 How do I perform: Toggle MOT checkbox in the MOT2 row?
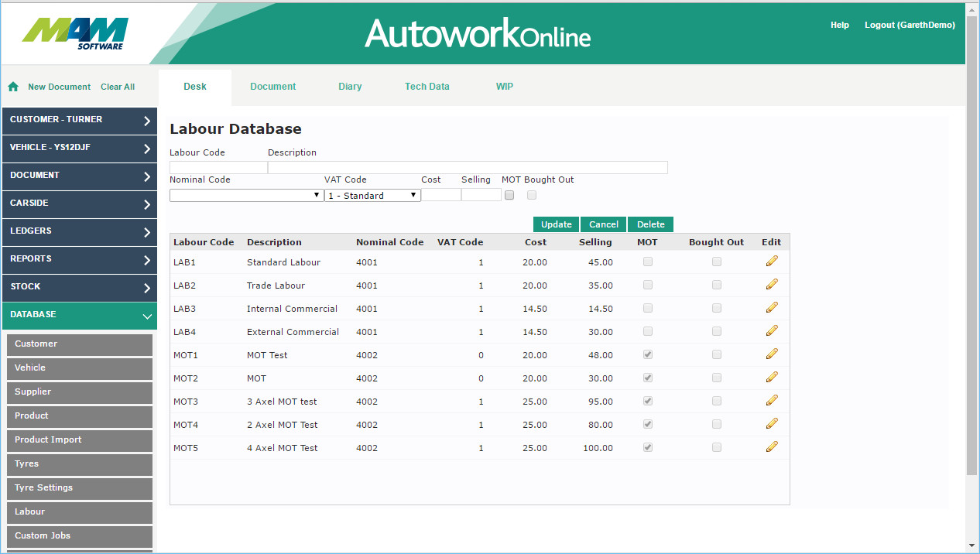(x=648, y=378)
